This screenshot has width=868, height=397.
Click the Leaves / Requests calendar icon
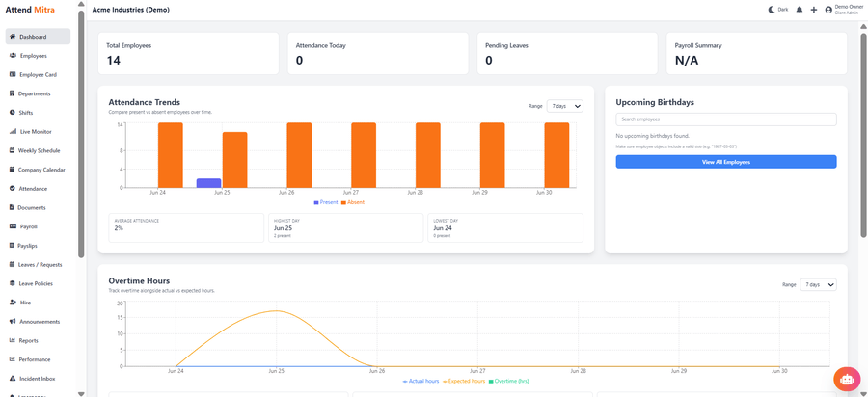(13, 264)
